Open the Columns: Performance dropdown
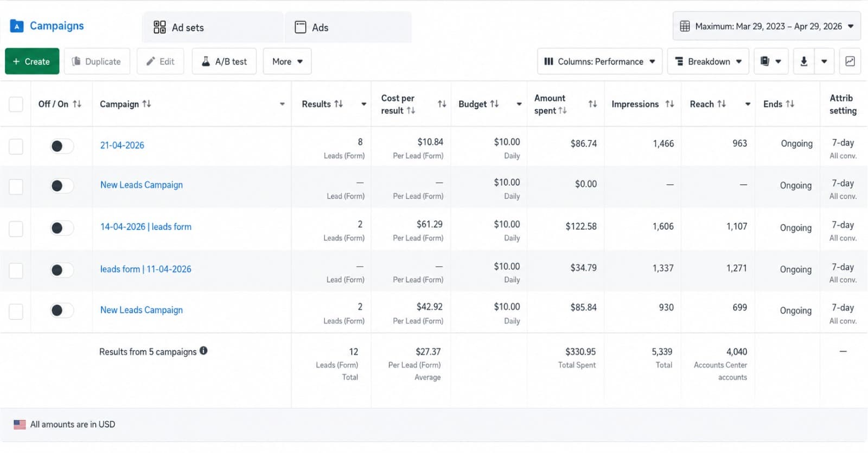 click(599, 61)
